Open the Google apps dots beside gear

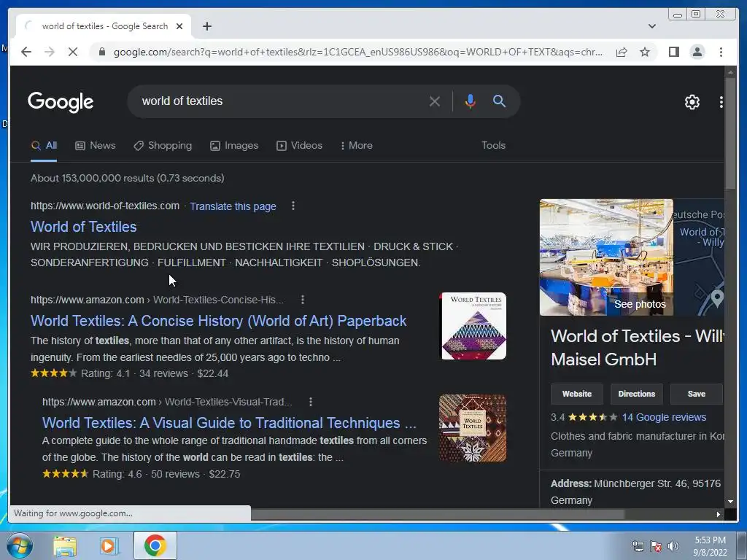721,101
